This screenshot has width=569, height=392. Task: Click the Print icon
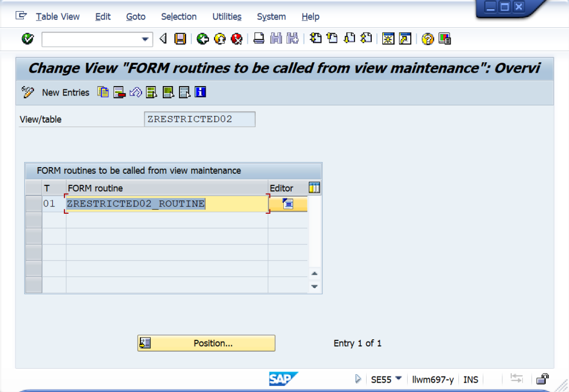coord(259,39)
